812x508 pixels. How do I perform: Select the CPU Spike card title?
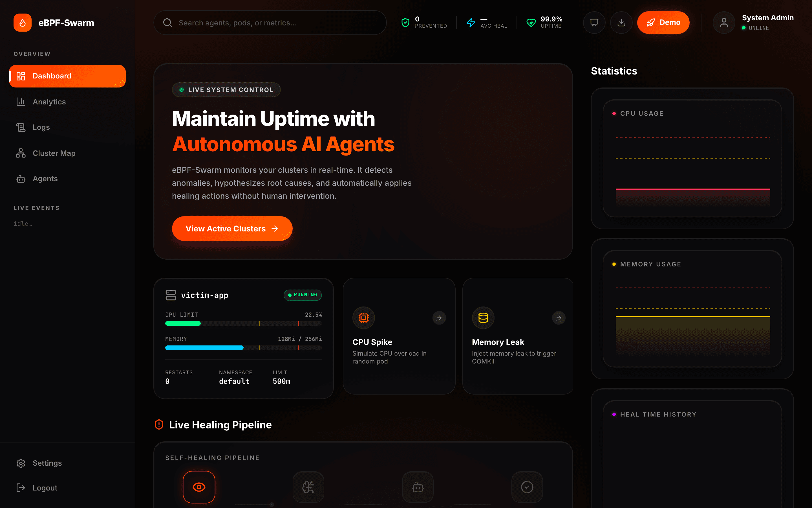[x=372, y=342]
